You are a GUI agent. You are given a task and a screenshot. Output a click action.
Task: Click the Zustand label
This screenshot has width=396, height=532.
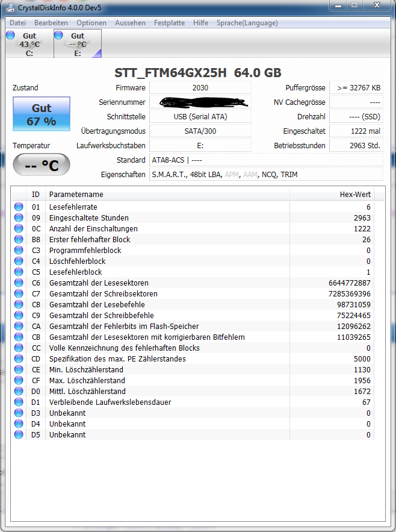[x=25, y=87]
